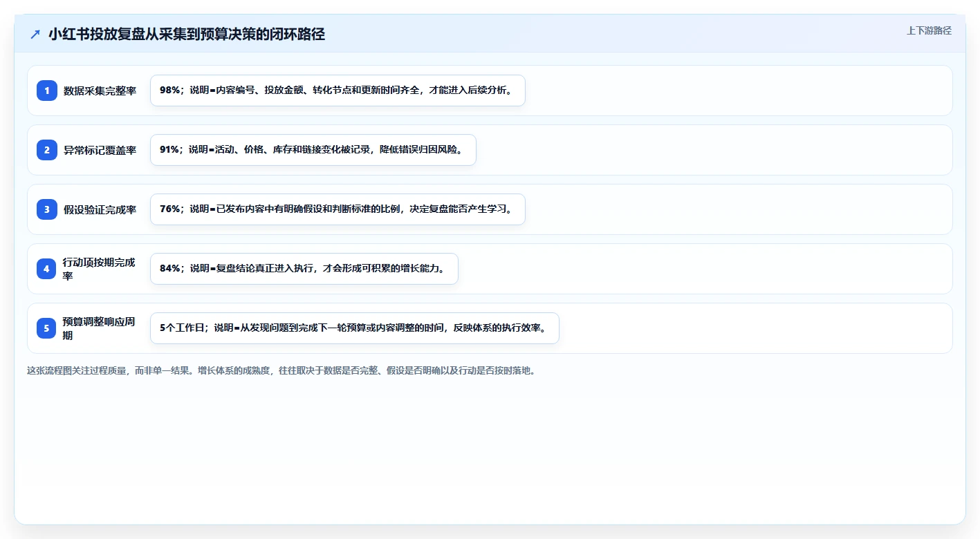Select step number 1 badge
Screen dimensions: 980x539
tap(47, 91)
